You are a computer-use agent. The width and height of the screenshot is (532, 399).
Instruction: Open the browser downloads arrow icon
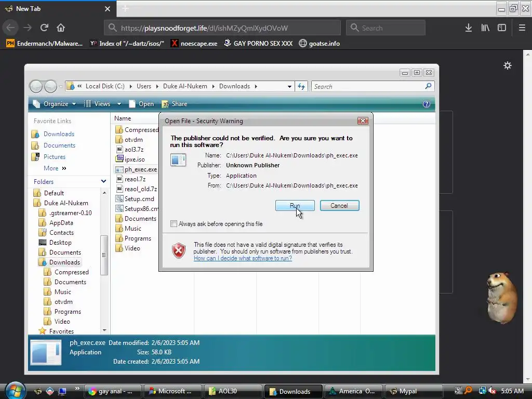[x=469, y=28]
